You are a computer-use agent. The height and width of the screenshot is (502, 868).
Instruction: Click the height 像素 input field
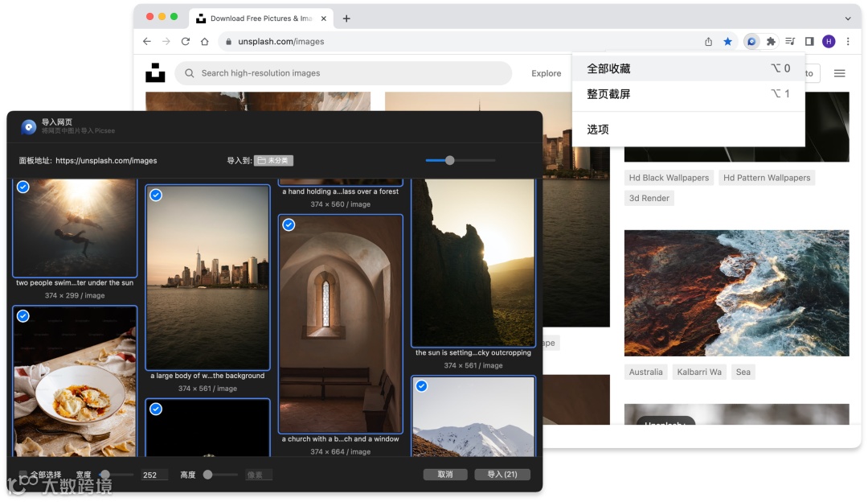point(259,475)
